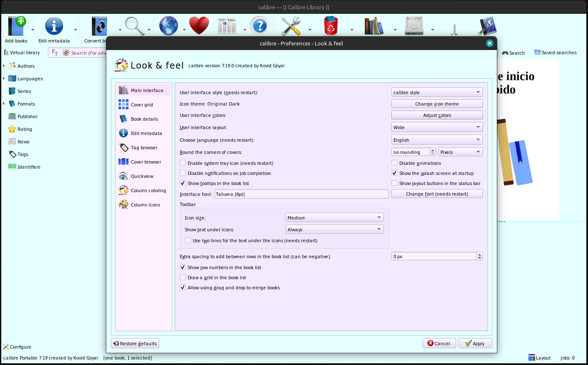
Task: Open the Virtual library button
Action: point(22,53)
